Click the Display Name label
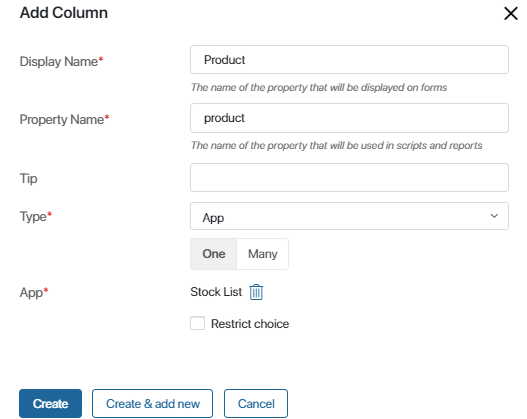The width and height of the screenshot is (527, 419). [x=61, y=61]
